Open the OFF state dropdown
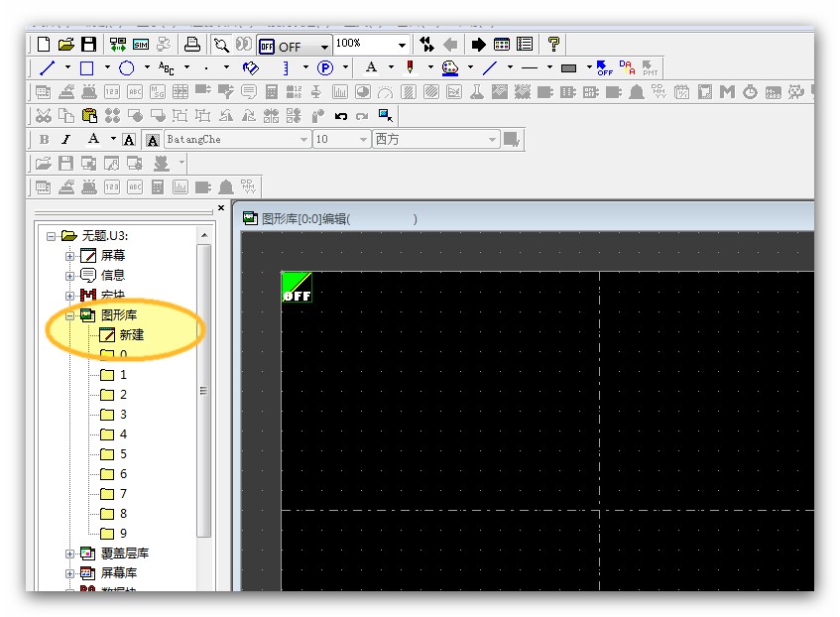The height and width of the screenshot is (617, 840). coord(324,47)
